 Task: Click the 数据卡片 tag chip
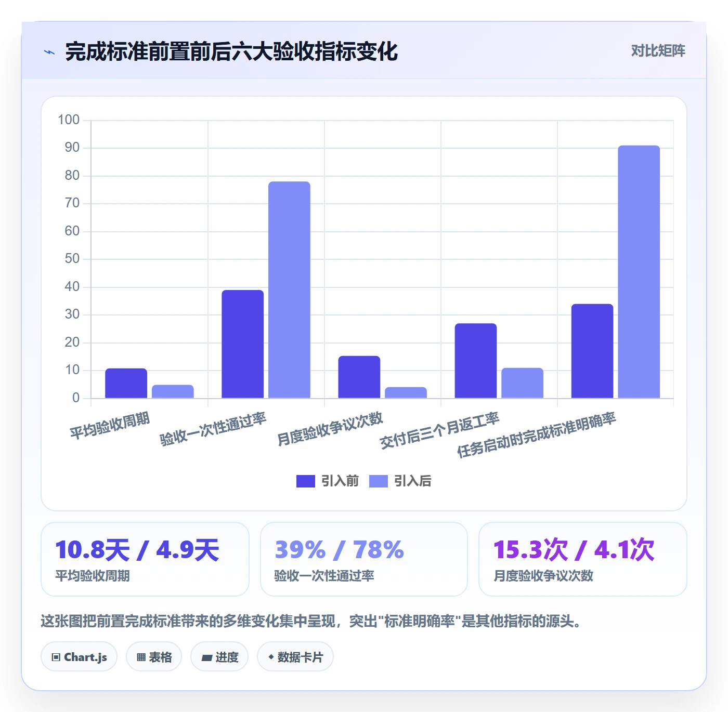point(295,657)
